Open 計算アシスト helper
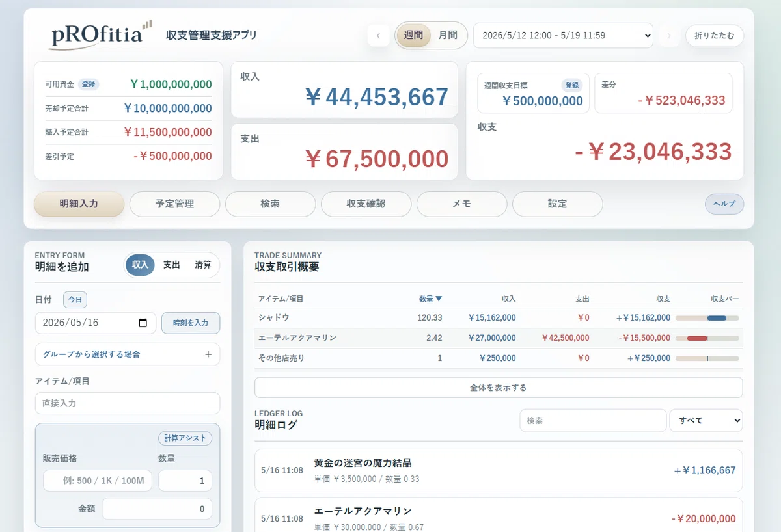The width and height of the screenshot is (781, 532). pos(185,438)
